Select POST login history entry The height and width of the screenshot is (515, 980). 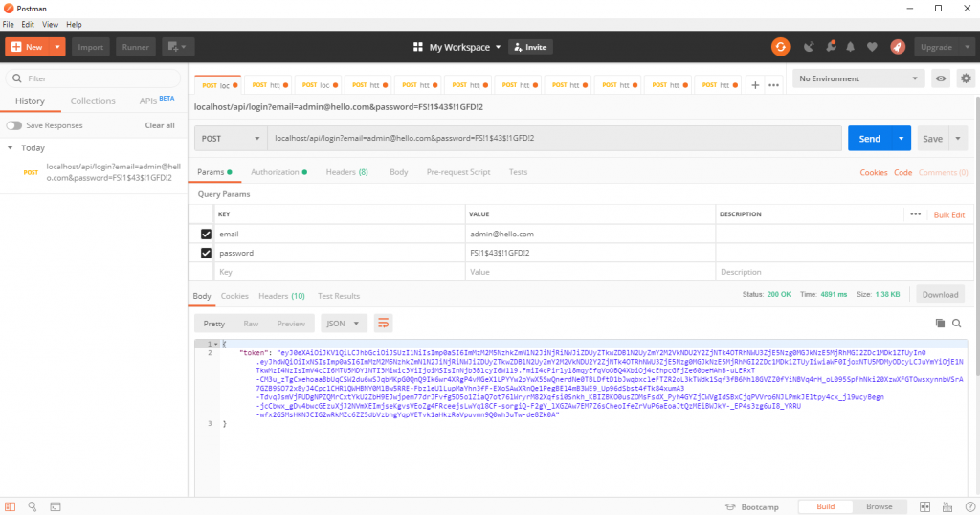coord(94,172)
